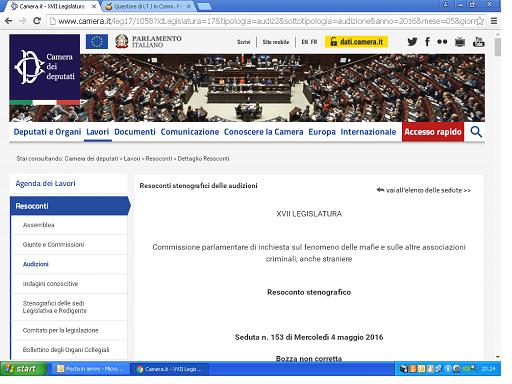
Task: Open the Flickr icon in header
Action: click(x=442, y=42)
